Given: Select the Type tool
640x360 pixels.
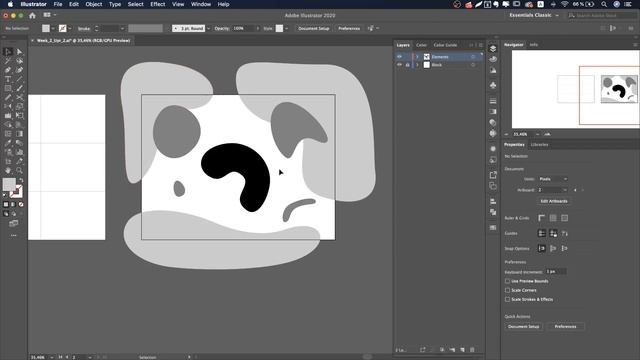Looking at the screenshot, I should (8, 79).
